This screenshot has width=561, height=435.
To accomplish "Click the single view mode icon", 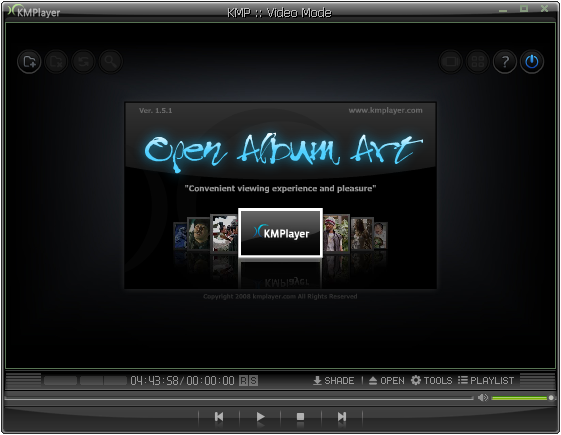I will click(450, 62).
